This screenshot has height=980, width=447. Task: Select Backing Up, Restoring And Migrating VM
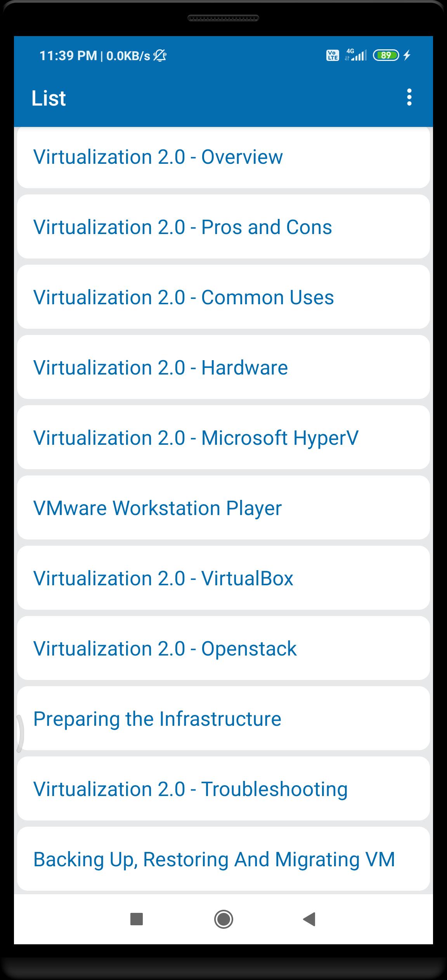click(x=223, y=859)
